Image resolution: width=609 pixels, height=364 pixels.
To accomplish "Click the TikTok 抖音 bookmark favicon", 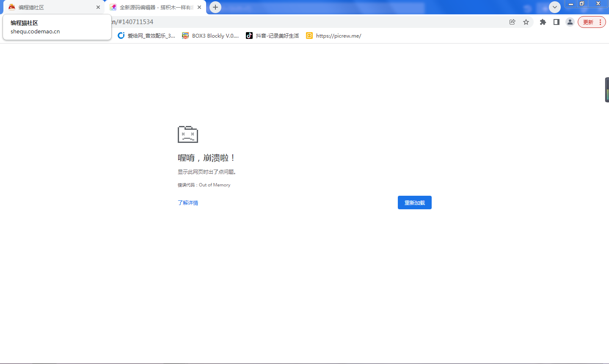I will point(249,36).
